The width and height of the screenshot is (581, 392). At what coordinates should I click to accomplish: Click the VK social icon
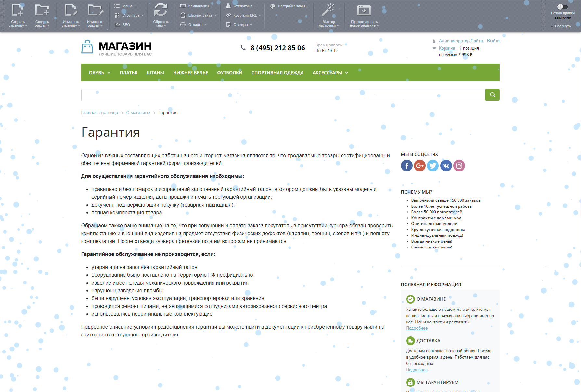click(446, 166)
